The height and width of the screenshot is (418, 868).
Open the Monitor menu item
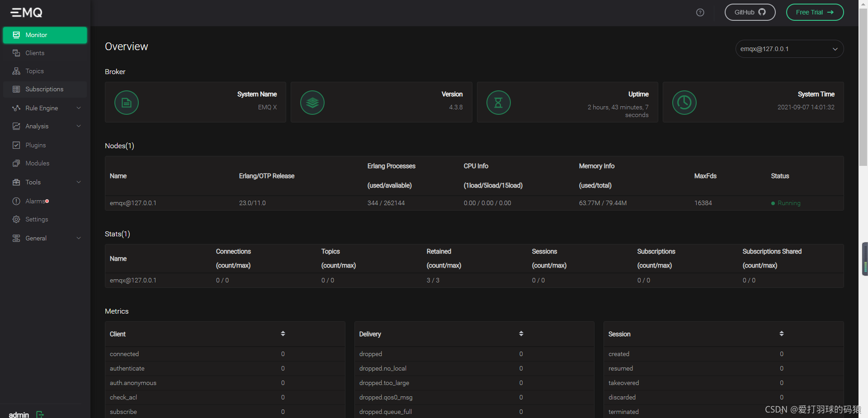45,35
